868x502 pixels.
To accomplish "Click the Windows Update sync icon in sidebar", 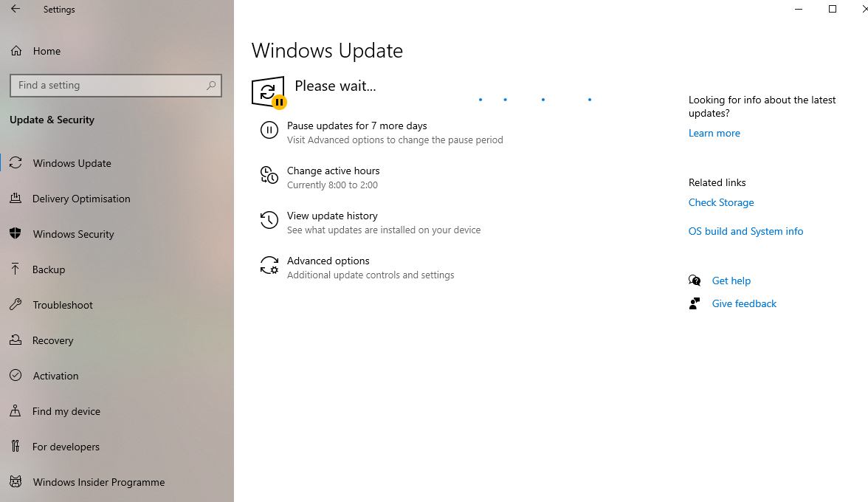I will click(15, 162).
